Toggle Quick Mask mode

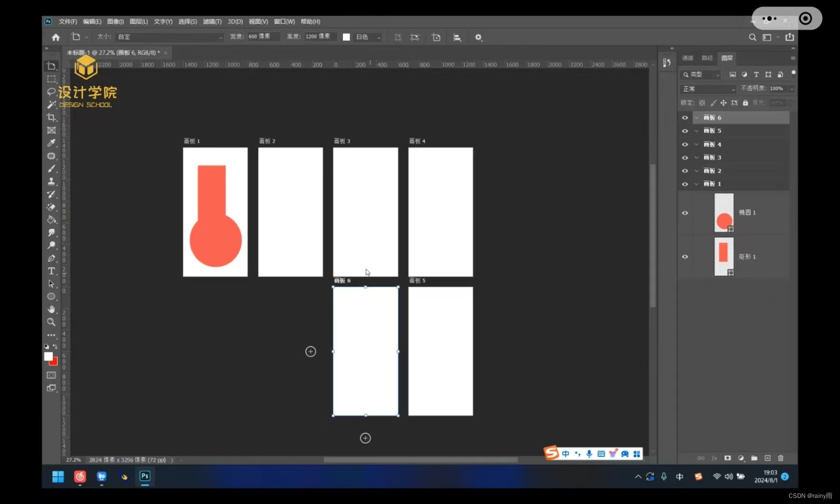pos(51,375)
